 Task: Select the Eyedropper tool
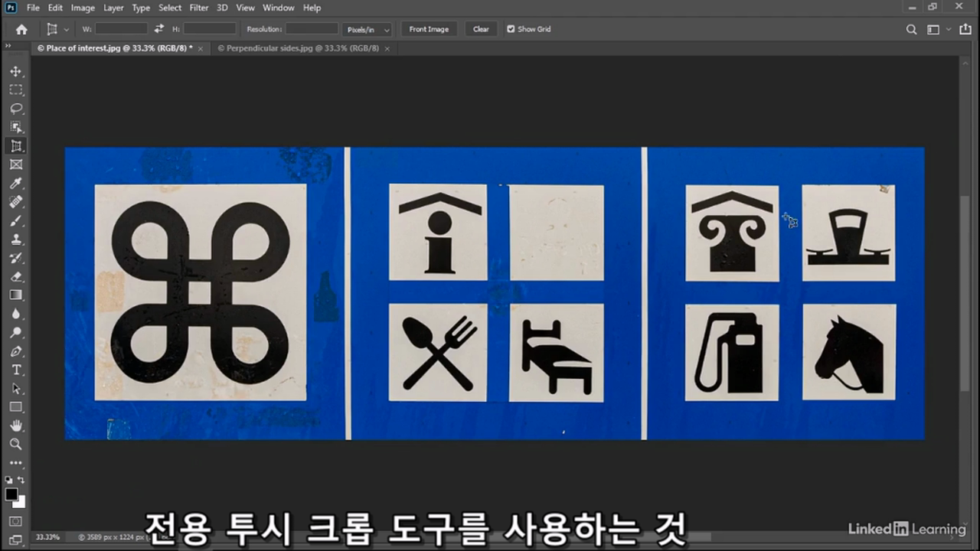16,184
